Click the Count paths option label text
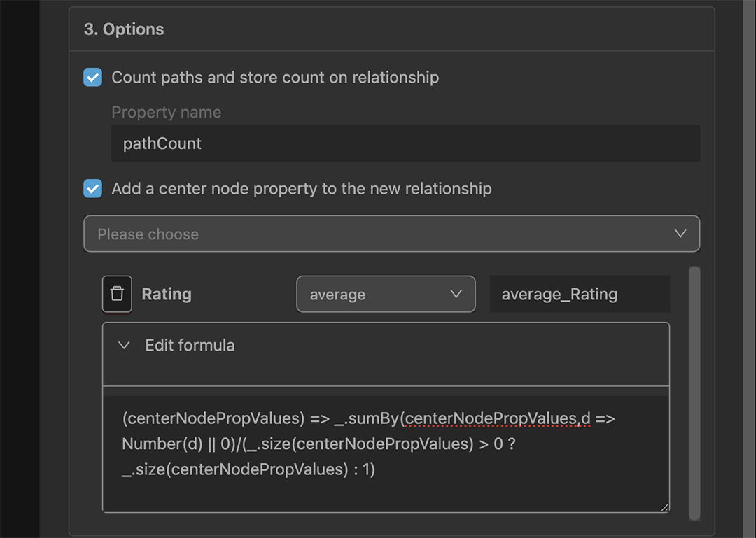Viewport: 756px width, 538px height. 275,77
